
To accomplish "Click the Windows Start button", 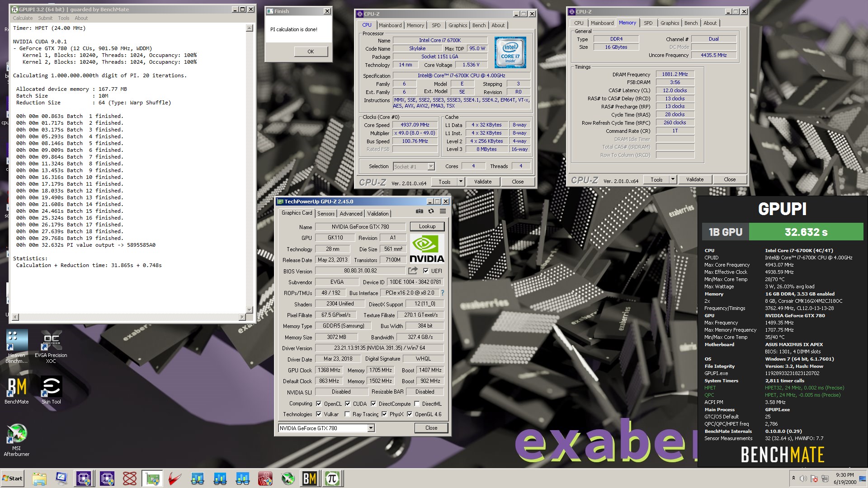I will point(13,479).
